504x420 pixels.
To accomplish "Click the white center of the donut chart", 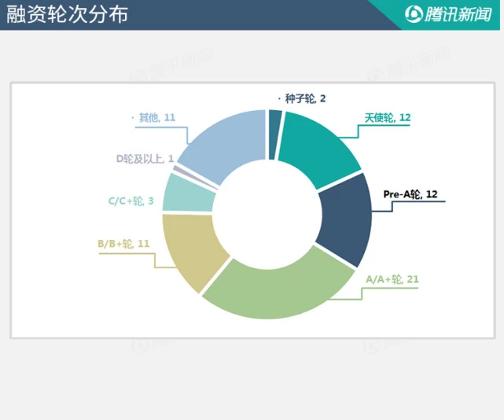I will tap(267, 214).
